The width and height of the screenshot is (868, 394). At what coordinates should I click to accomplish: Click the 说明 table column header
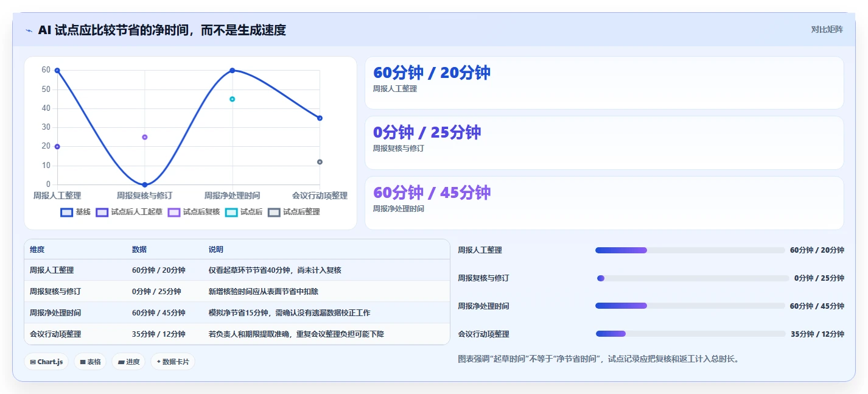(216, 250)
